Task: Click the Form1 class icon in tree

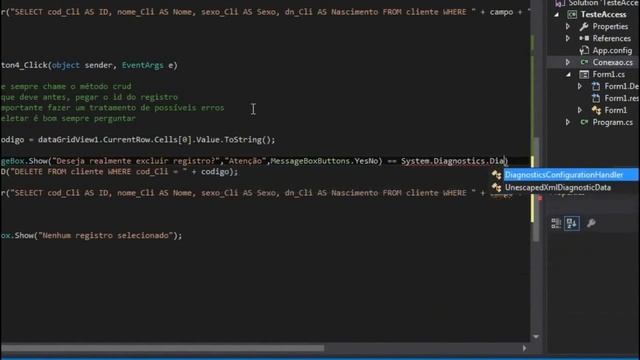Action: 596,110
